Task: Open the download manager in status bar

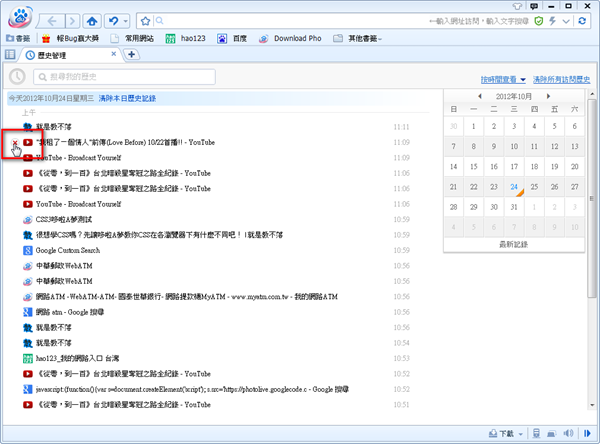Action: [x=506, y=434]
